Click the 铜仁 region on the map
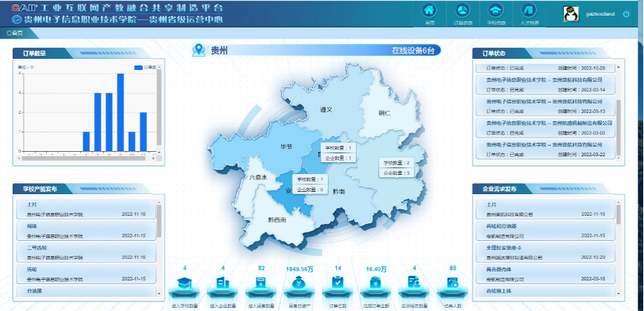The image size is (644, 311). click(x=384, y=113)
